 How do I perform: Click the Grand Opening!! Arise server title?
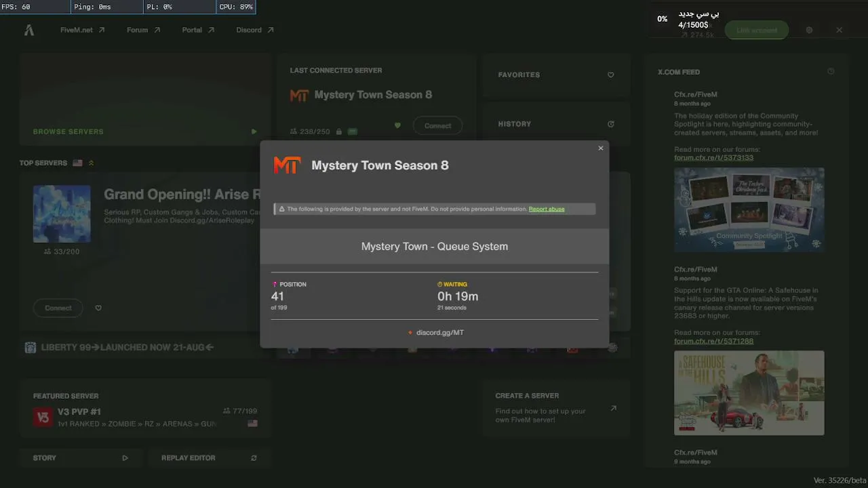(x=182, y=195)
